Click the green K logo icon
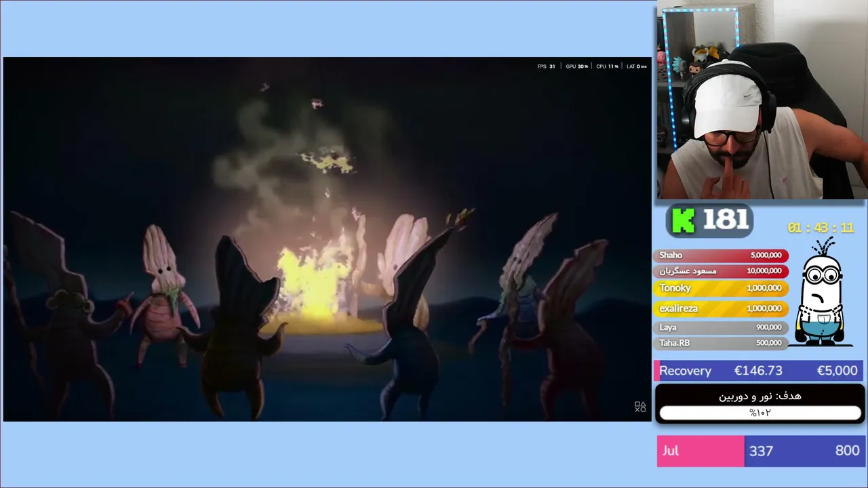Viewport: 868px width, 488px height. coord(684,221)
